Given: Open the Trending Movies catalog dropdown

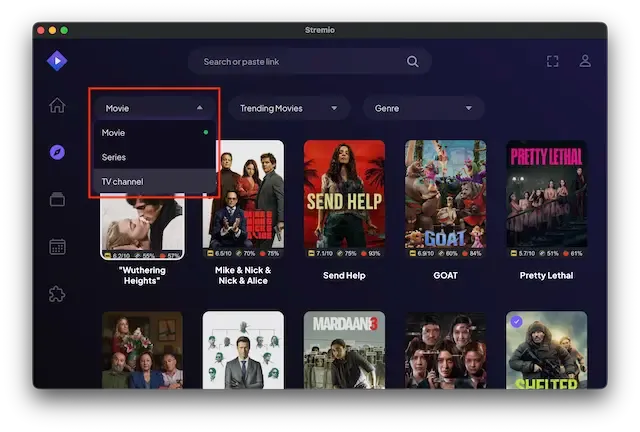Looking at the screenshot, I should pos(289,108).
